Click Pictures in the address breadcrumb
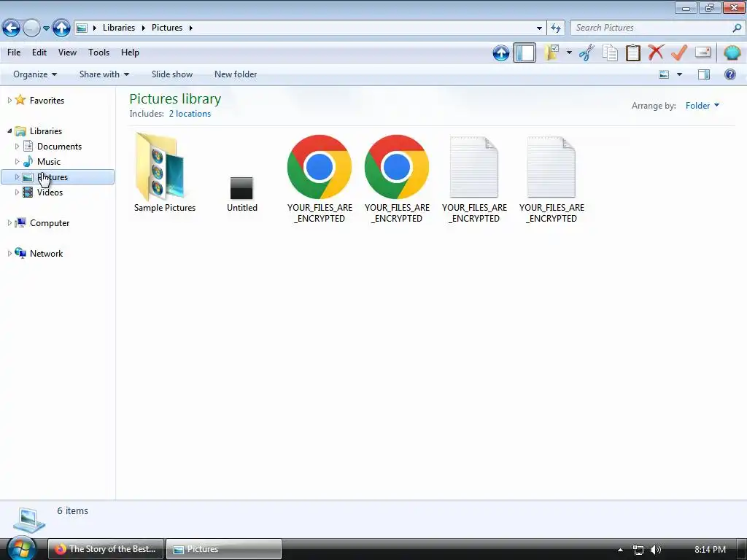747x560 pixels. [167, 28]
